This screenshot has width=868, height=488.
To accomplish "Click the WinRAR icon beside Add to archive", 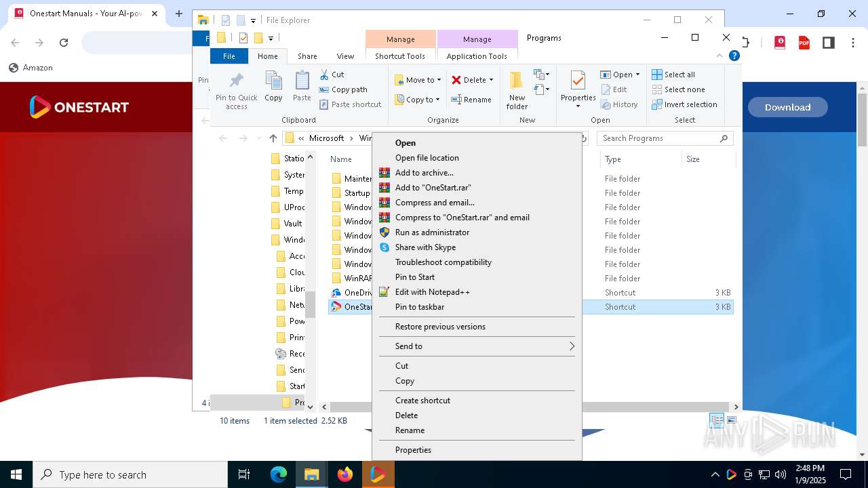I will pyautogui.click(x=384, y=173).
